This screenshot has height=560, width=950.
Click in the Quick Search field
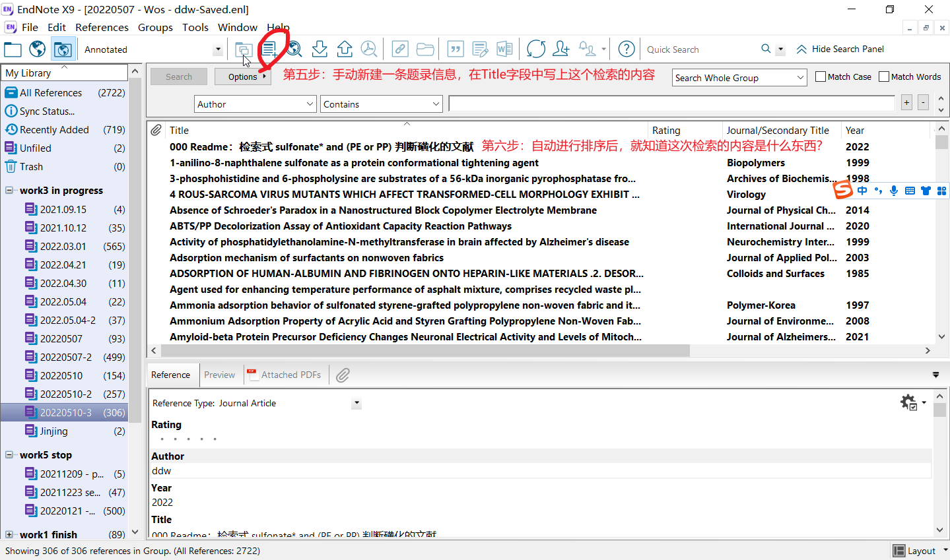coord(700,49)
